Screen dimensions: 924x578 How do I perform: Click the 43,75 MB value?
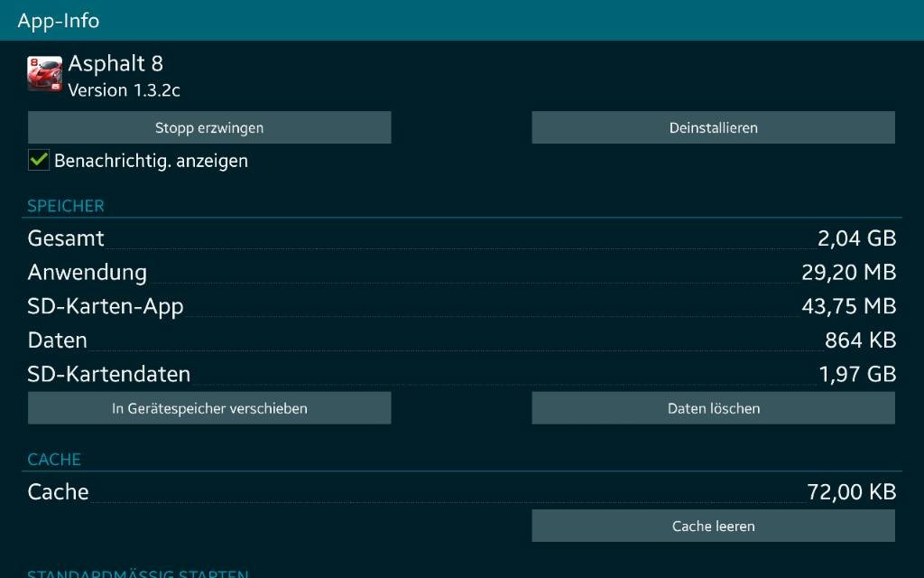(848, 306)
